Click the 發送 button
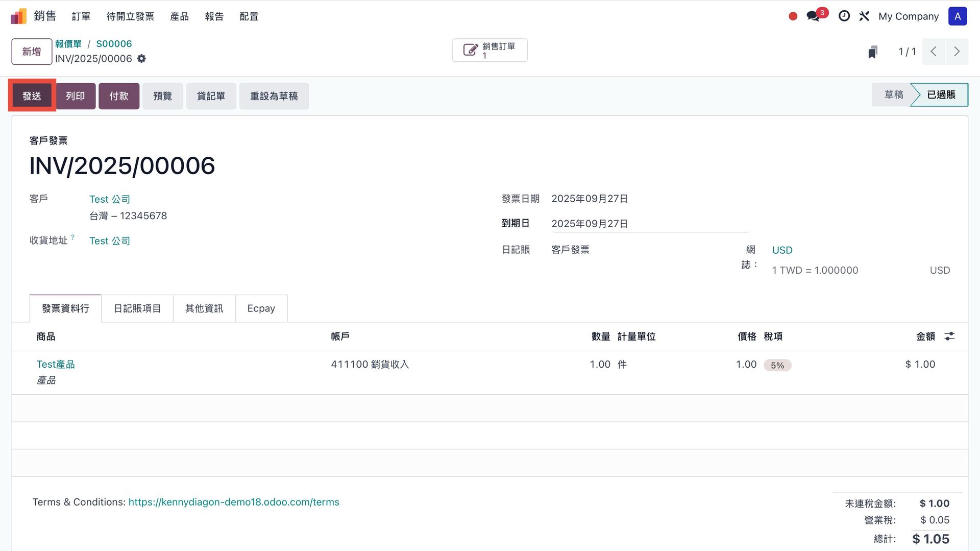This screenshot has width=980, height=551. coord(32,96)
